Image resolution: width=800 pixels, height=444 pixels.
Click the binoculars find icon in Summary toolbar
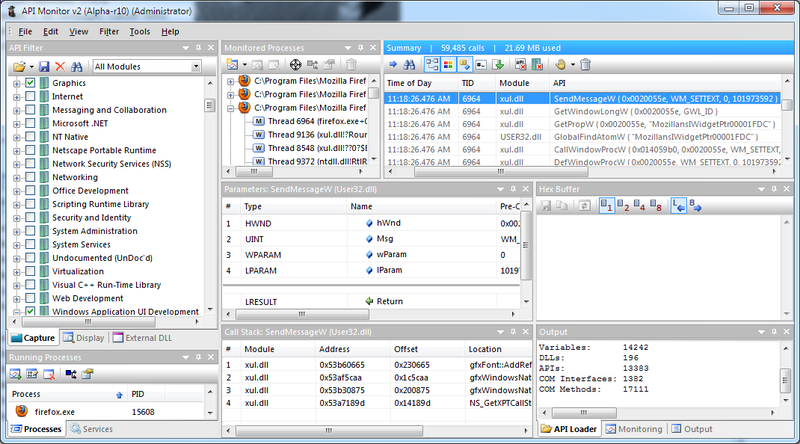409,64
